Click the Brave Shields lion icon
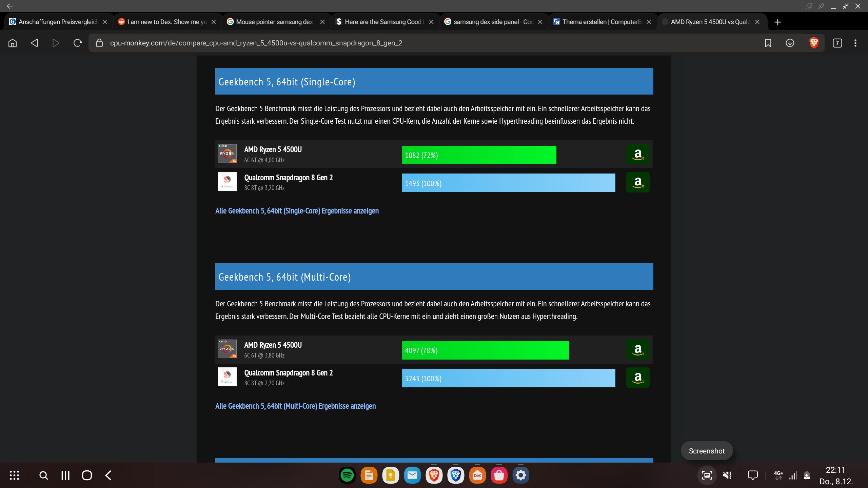The image size is (868, 488). pyautogui.click(x=814, y=43)
